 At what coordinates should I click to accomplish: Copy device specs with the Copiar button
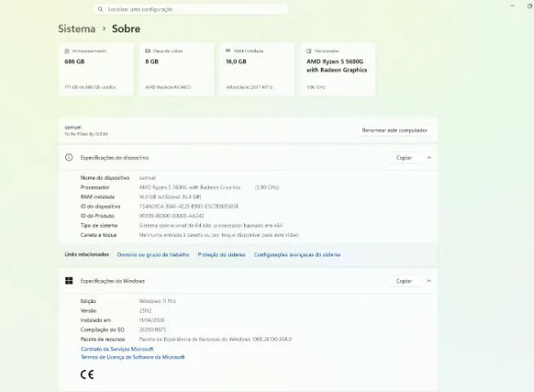tap(404, 158)
